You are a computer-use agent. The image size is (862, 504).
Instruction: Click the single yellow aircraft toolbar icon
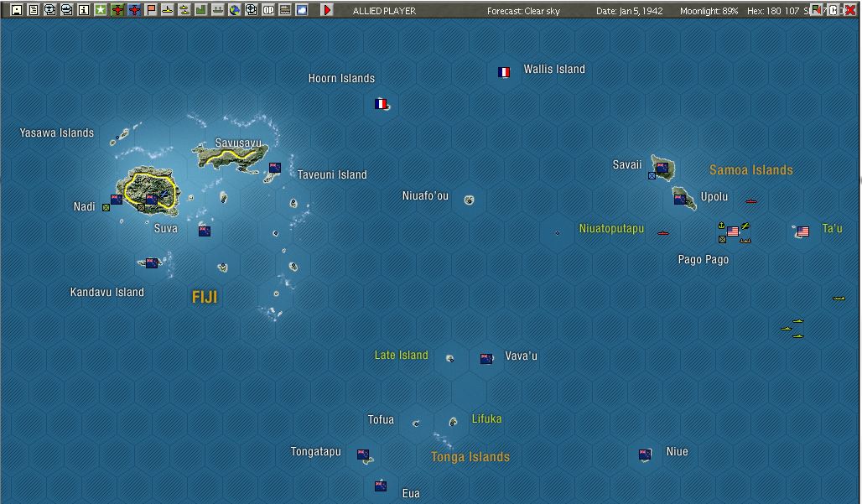168,10
